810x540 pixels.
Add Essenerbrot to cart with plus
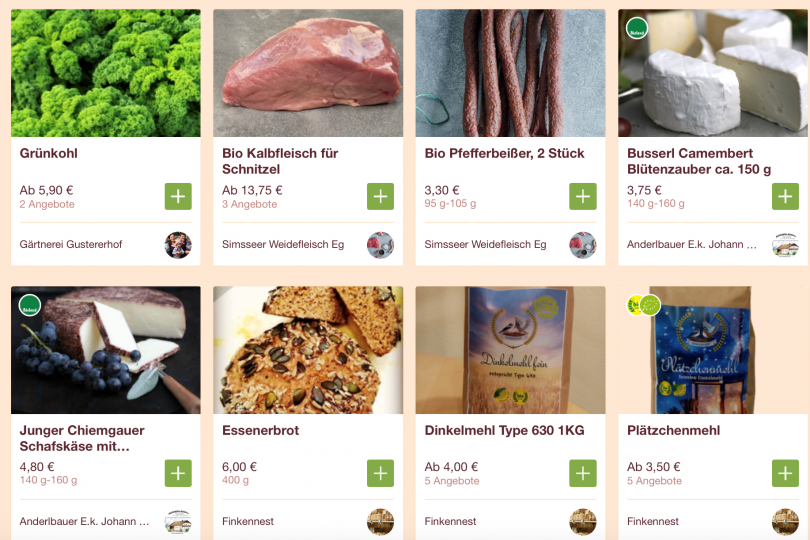[380, 473]
